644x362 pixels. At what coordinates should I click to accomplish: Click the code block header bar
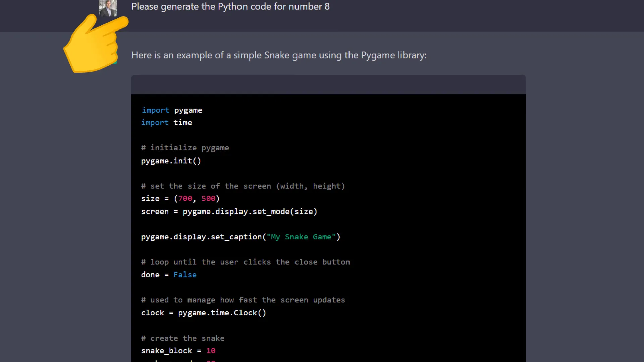coord(328,84)
